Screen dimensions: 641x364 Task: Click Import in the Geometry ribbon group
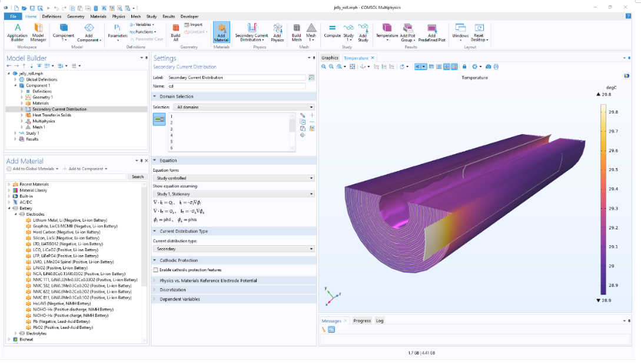coord(194,25)
